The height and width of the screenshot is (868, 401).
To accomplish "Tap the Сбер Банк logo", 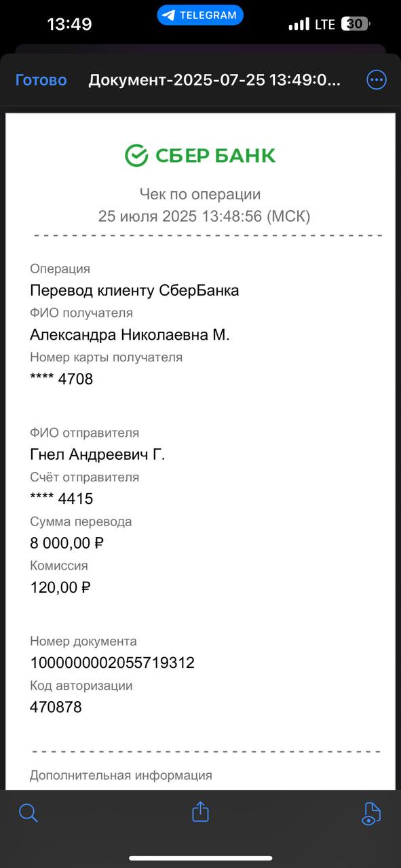I will click(x=200, y=155).
